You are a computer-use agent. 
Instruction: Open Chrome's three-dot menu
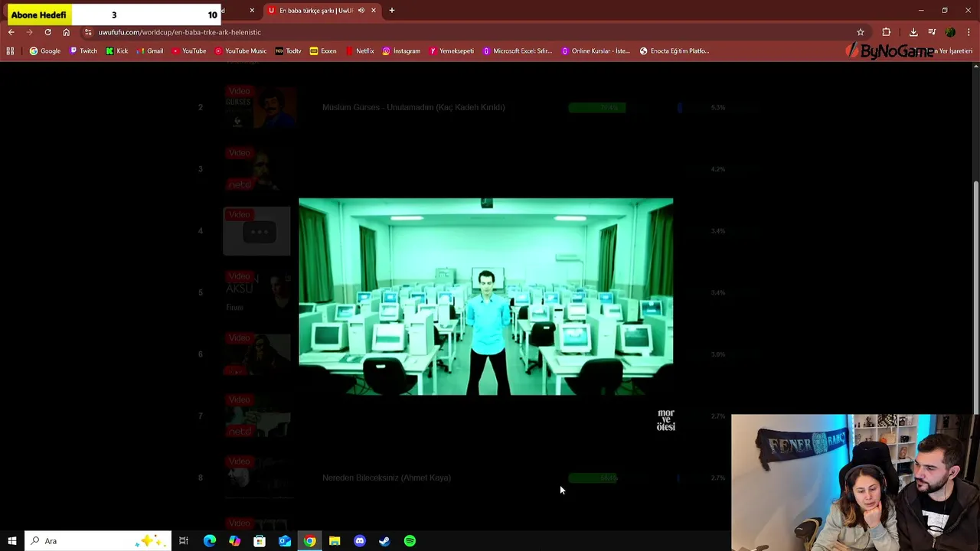pyautogui.click(x=969, y=32)
